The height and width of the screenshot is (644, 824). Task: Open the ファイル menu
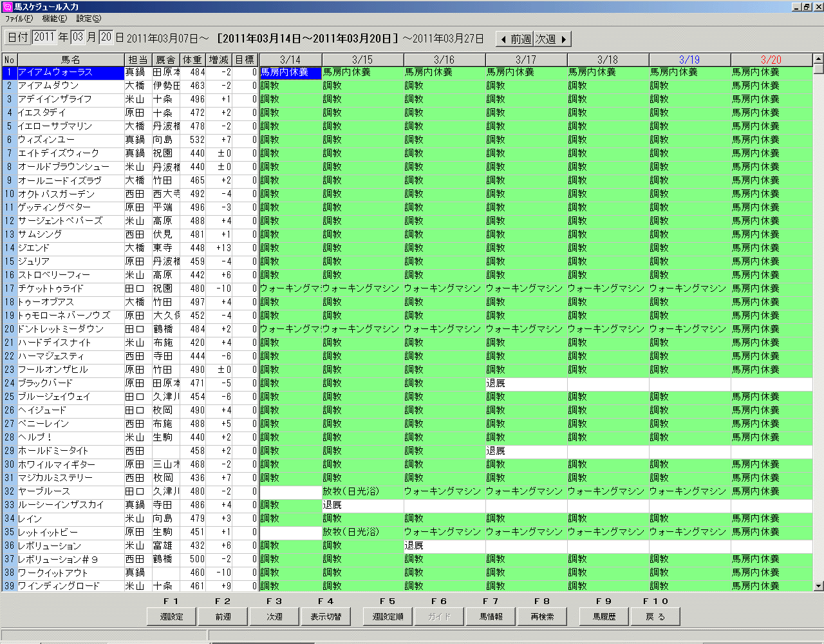(x=19, y=19)
